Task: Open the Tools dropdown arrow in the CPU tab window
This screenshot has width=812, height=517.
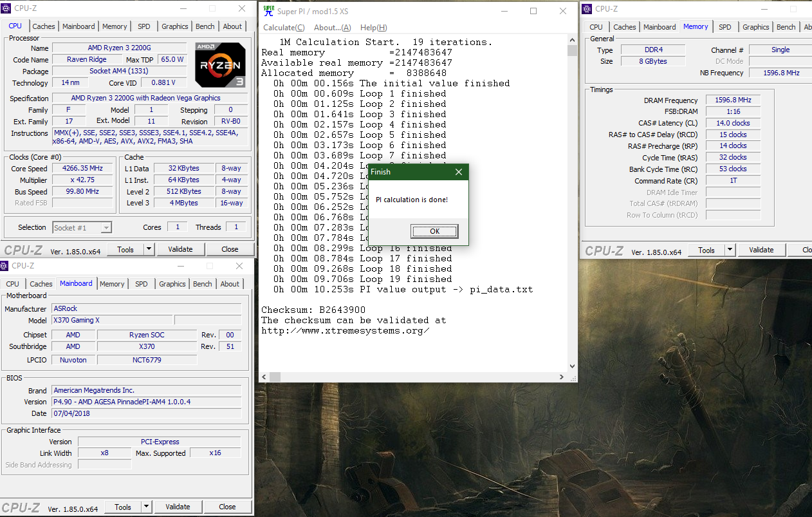Action: (x=149, y=249)
